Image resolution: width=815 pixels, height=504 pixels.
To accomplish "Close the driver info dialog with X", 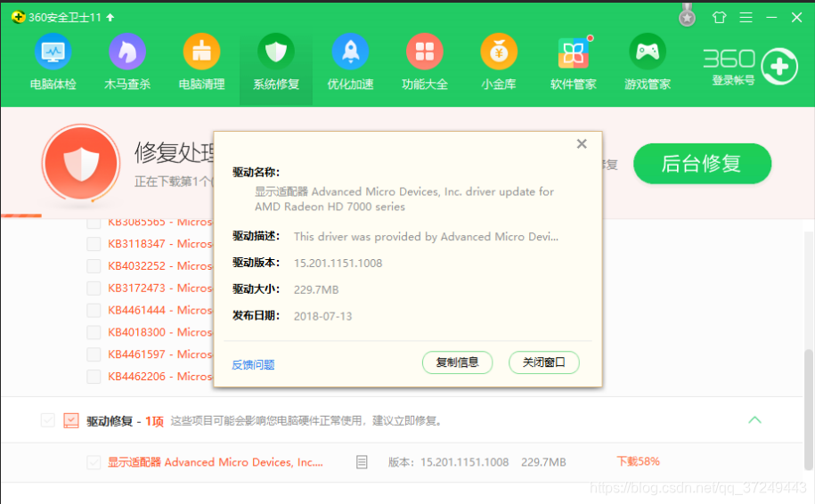I will tap(582, 144).
